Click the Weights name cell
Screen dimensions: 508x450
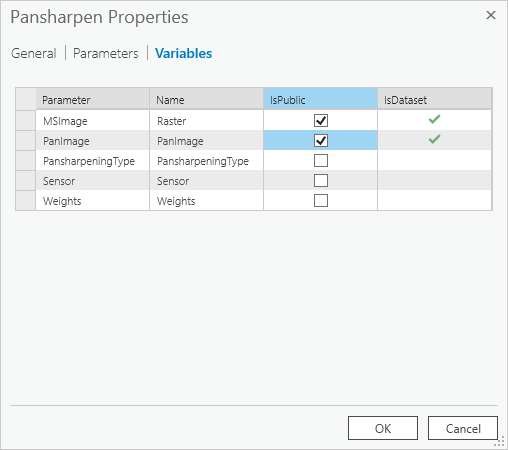206,200
